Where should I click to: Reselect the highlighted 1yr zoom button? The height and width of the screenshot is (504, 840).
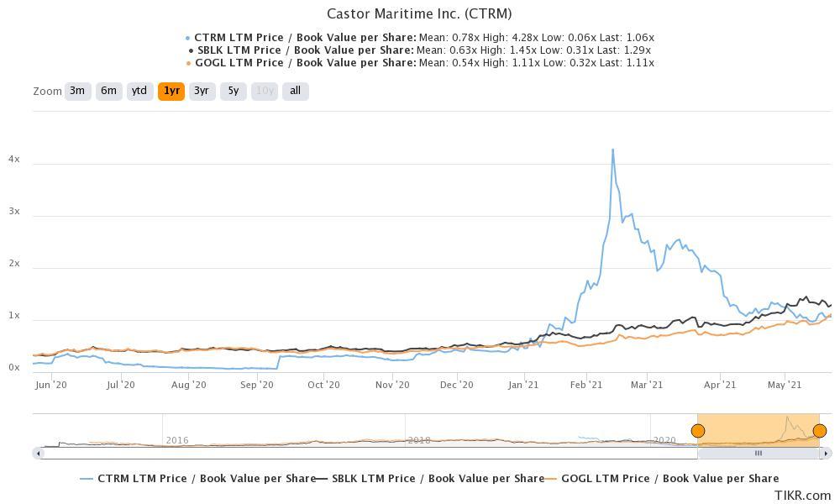click(171, 91)
